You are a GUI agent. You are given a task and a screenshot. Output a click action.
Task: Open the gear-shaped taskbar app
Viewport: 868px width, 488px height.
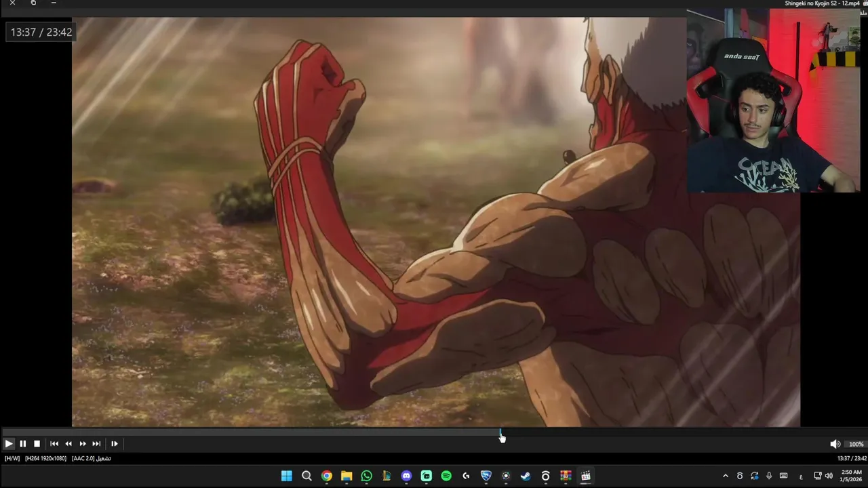tap(505, 476)
